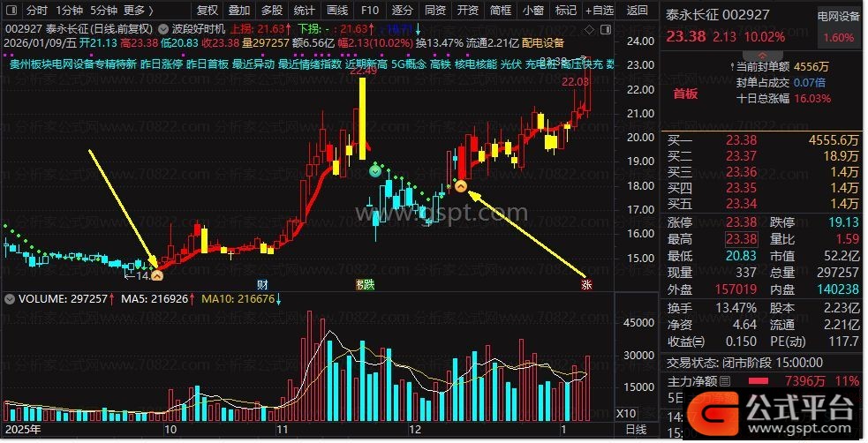Image resolution: width=868 pixels, height=443 pixels.
Task: Click the 极跌 event marker icon
Action: 365,284
